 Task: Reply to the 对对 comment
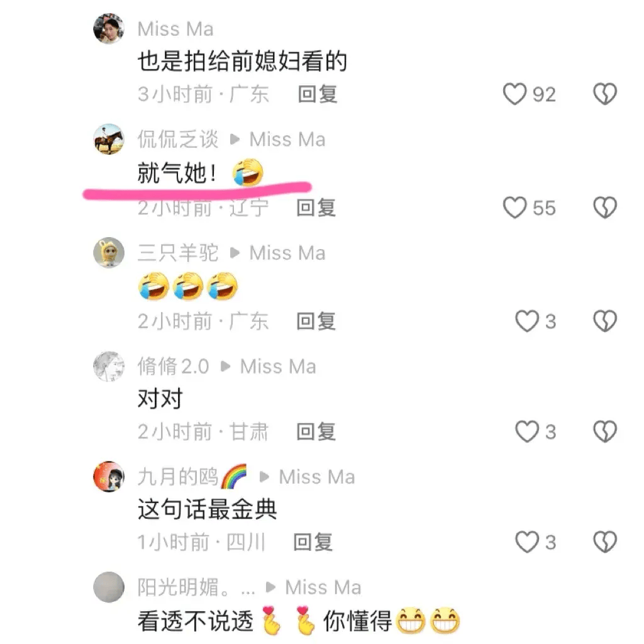[x=316, y=431]
